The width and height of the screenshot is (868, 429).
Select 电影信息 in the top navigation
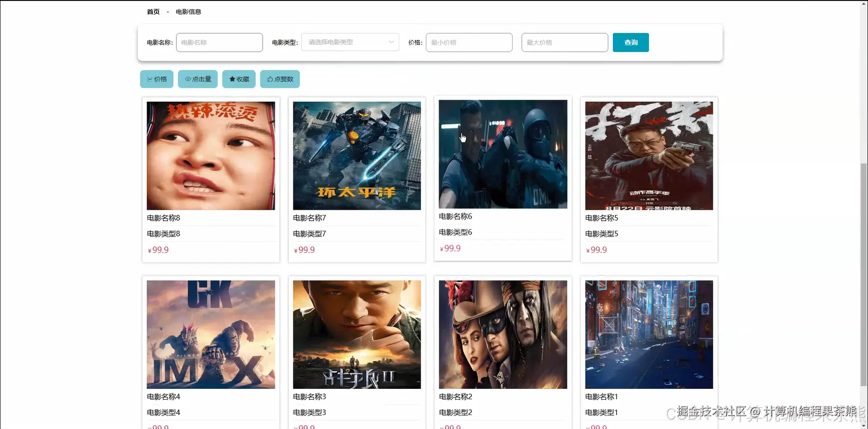click(x=188, y=11)
